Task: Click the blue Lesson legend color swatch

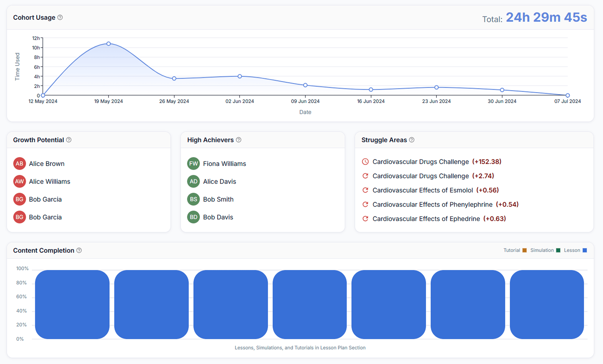Action: pyautogui.click(x=585, y=250)
